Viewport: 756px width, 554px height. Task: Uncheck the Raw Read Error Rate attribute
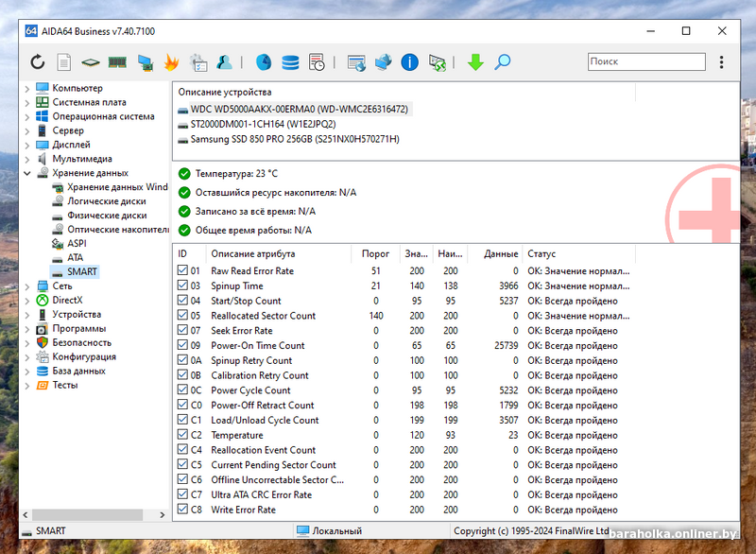point(182,271)
